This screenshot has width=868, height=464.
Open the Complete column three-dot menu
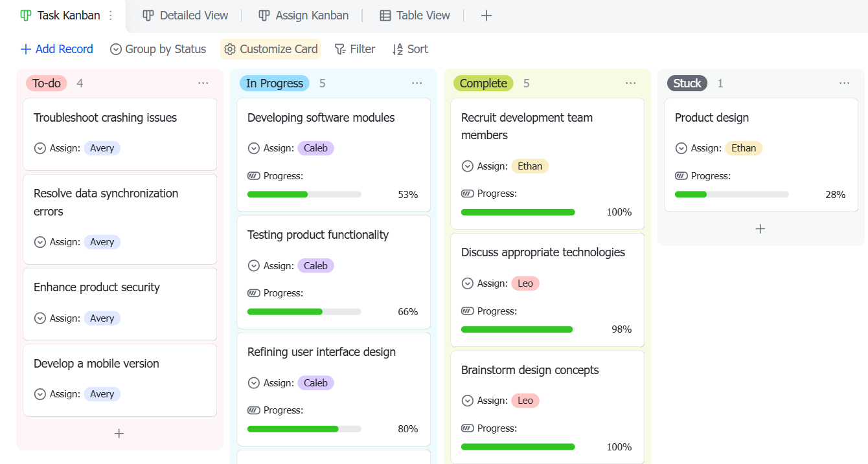[631, 83]
